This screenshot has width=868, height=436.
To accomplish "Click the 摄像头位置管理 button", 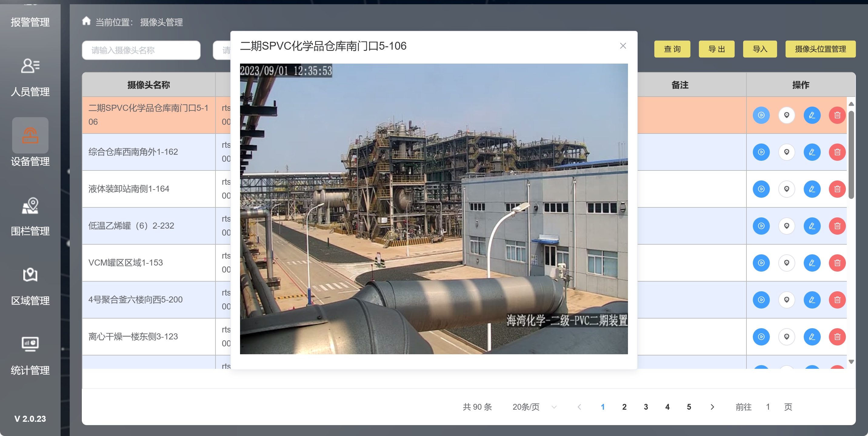I will tap(820, 49).
